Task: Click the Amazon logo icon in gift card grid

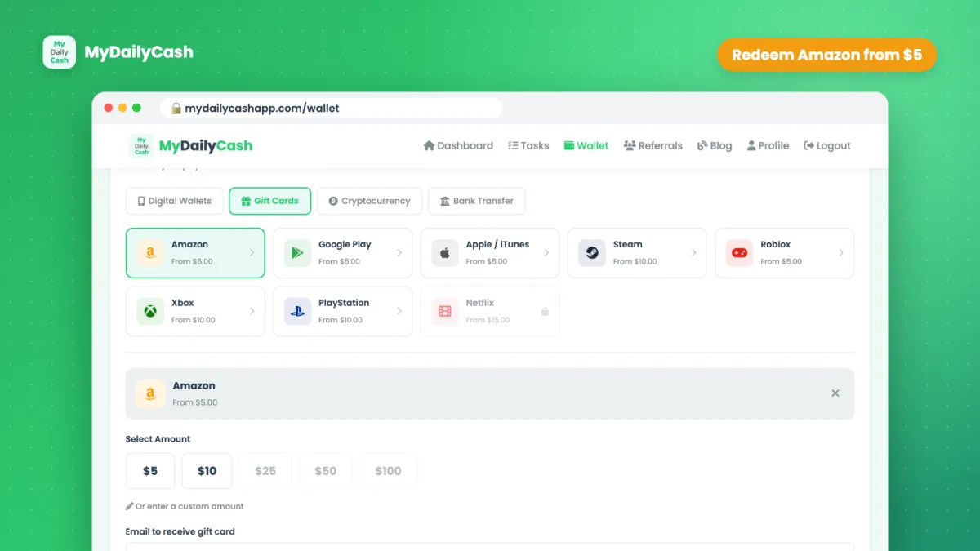Action: [150, 253]
